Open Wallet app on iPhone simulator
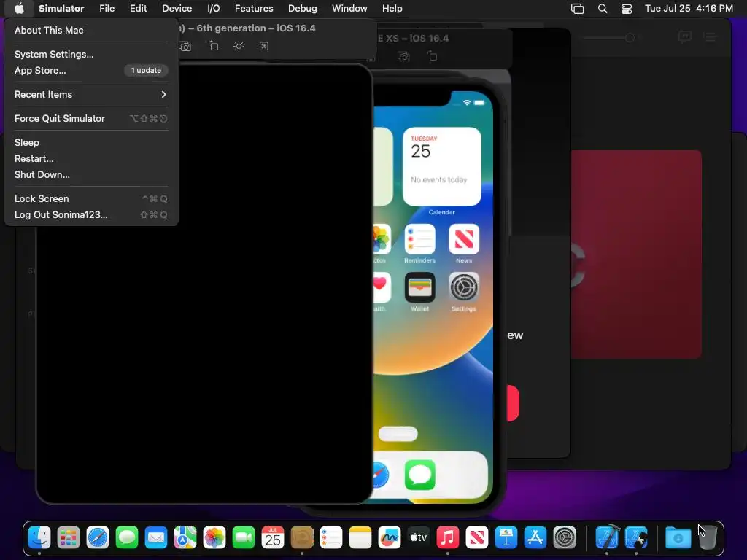Image resolution: width=747 pixels, height=560 pixels. pos(419,287)
